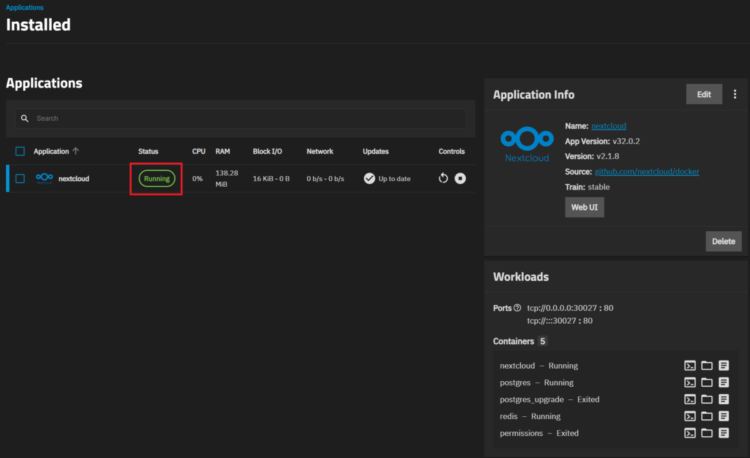Check the nextcloud row checkbox
Image resolution: width=750 pixels, height=458 pixels.
(x=20, y=179)
